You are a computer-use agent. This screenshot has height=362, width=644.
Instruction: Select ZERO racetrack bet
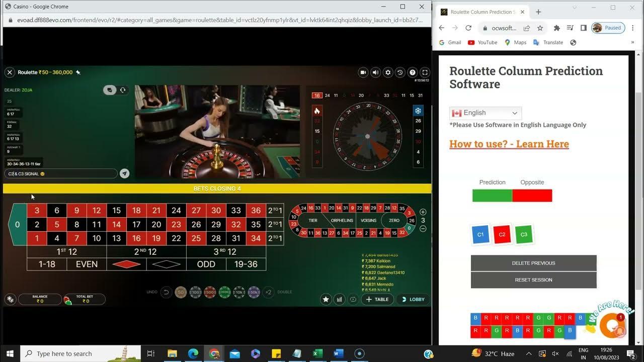click(394, 220)
